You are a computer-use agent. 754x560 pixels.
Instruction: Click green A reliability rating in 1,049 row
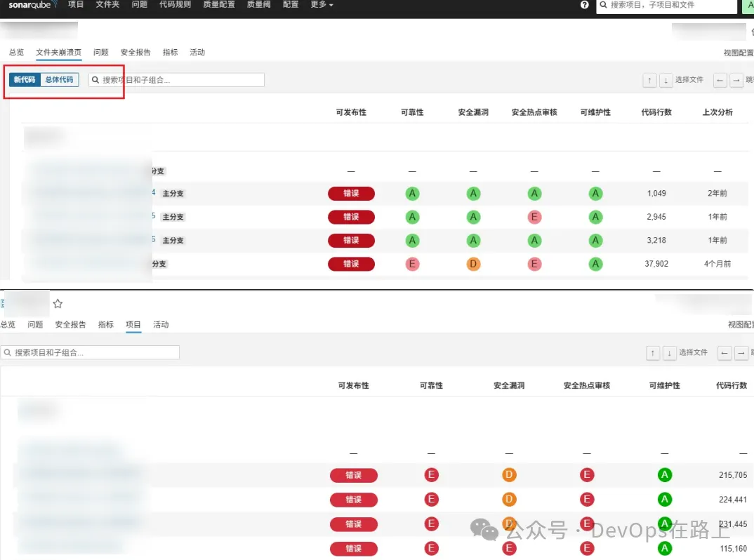pos(412,194)
